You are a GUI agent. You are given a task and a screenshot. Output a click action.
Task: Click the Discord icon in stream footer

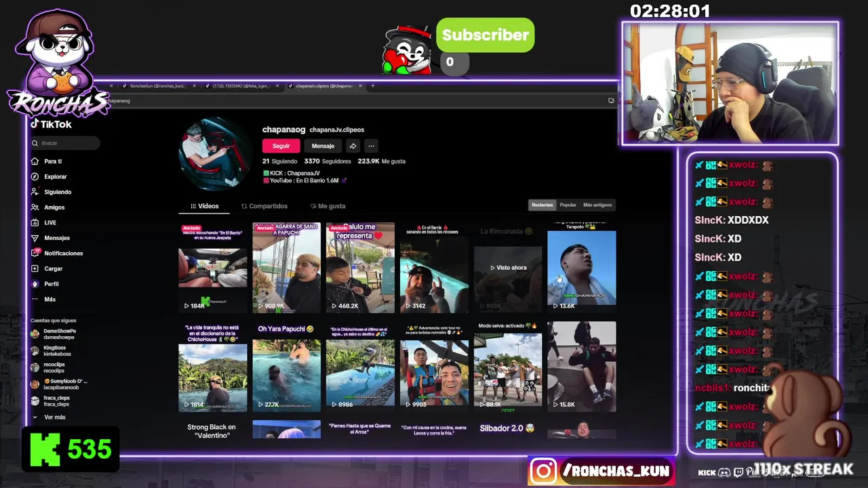click(724, 472)
